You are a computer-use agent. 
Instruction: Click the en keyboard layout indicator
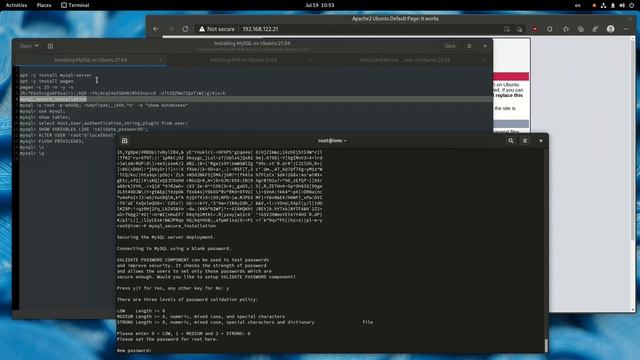tap(578, 5)
